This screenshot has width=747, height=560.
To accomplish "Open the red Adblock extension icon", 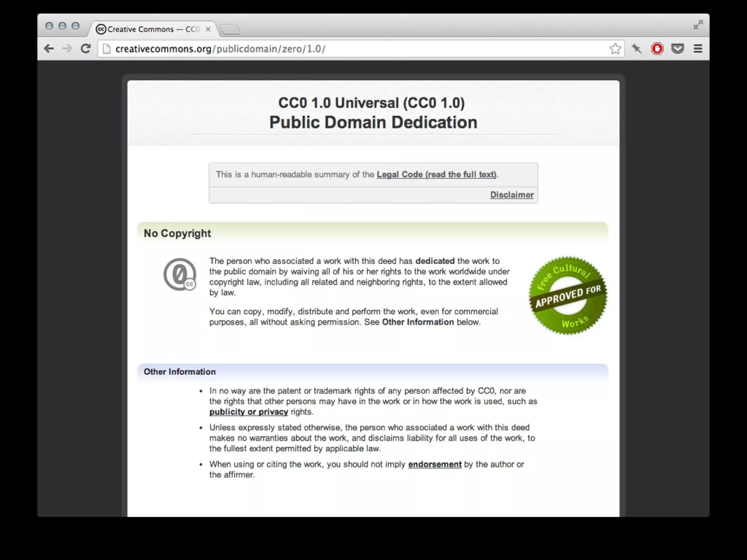I will click(x=657, y=48).
